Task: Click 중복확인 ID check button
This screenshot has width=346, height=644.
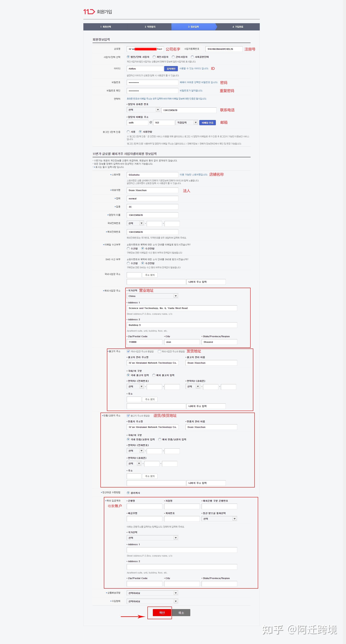Action: [171, 69]
